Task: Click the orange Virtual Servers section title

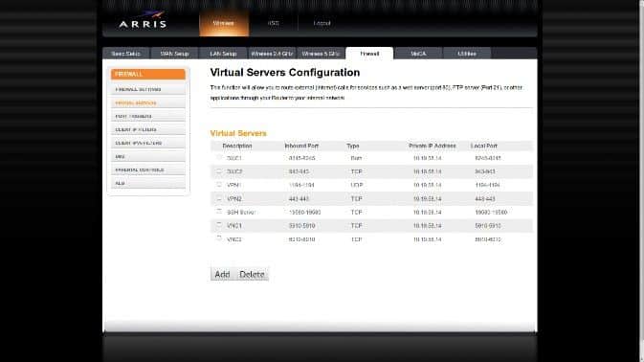Action: click(238, 133)
